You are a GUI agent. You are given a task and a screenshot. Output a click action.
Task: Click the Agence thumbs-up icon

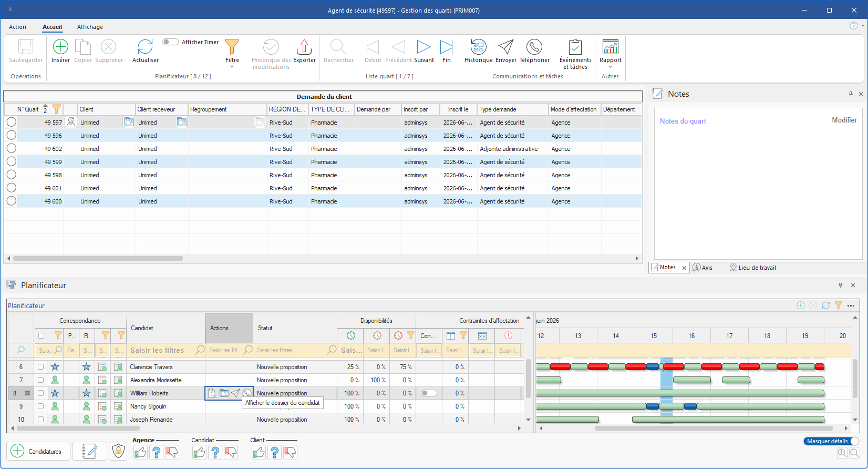140,452
